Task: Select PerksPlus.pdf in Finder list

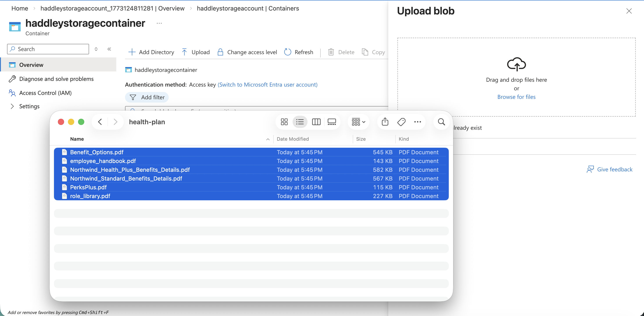Action: coord(88,187)
